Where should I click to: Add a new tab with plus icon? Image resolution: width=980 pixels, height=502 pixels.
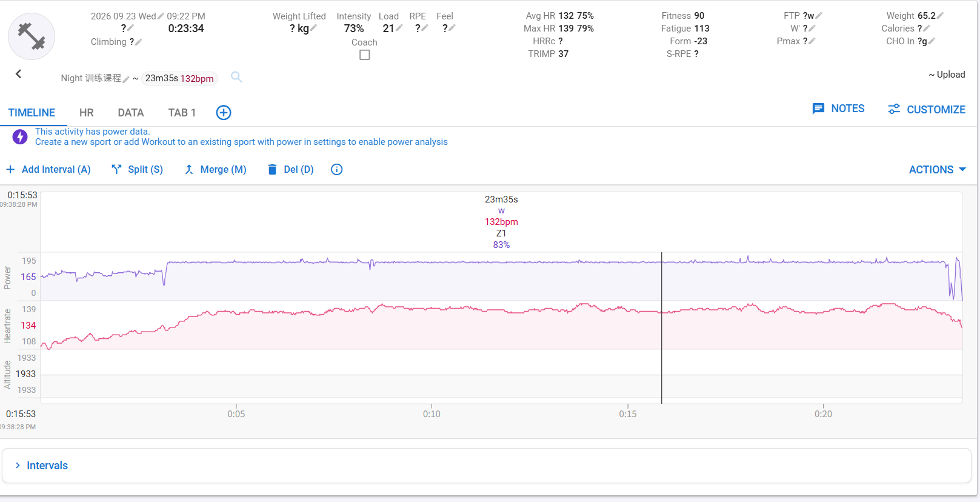coord(224,113)
